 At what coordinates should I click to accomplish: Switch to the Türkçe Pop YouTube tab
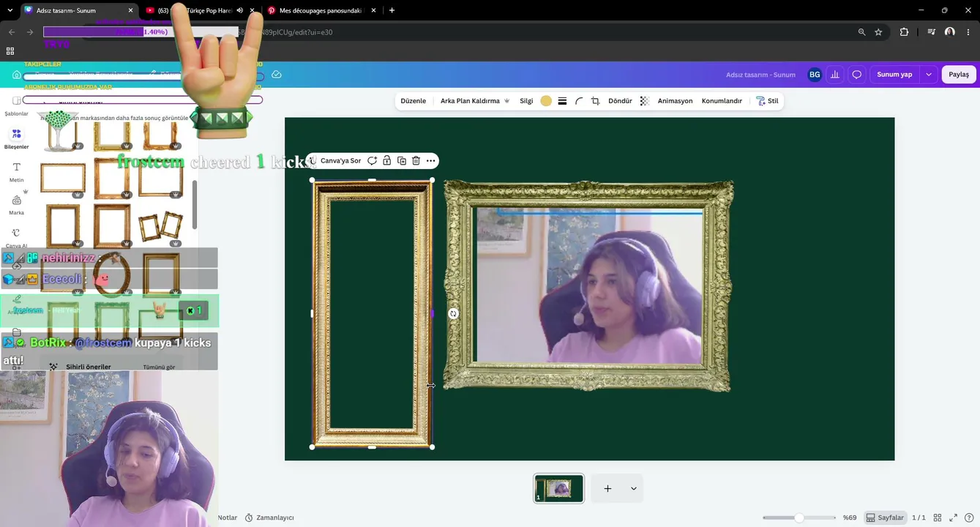pos(198,10)
